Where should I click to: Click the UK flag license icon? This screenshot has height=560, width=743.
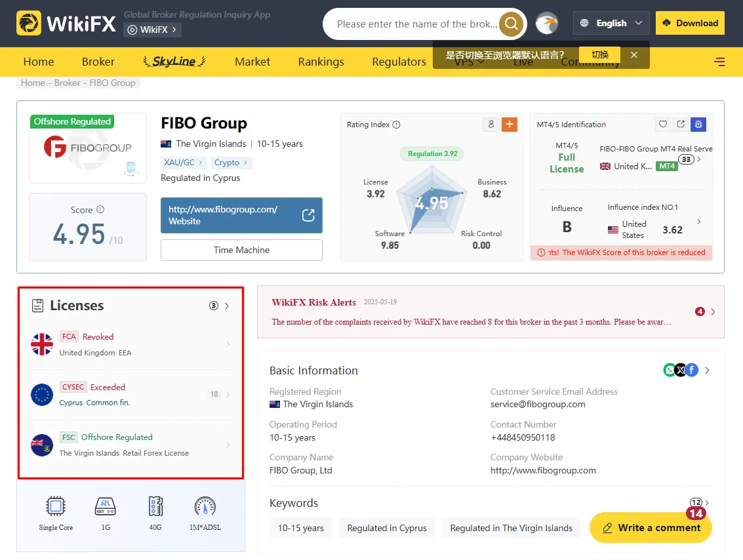42,344
